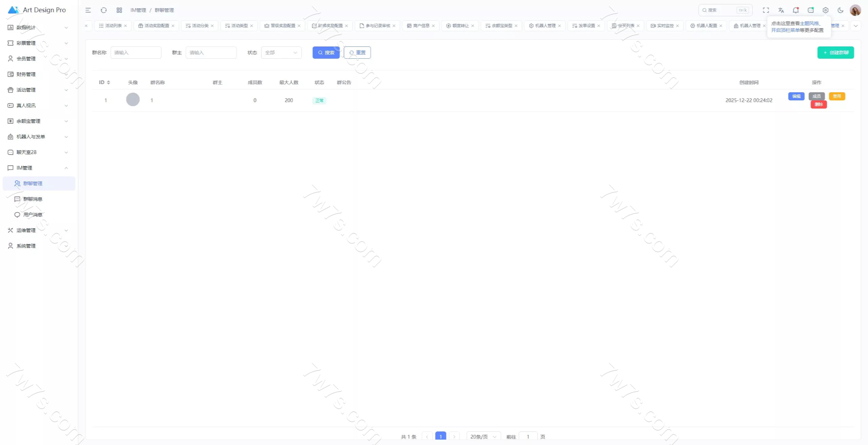Open the language translation switcher
The image size is (868, 445).
point(781,10)
